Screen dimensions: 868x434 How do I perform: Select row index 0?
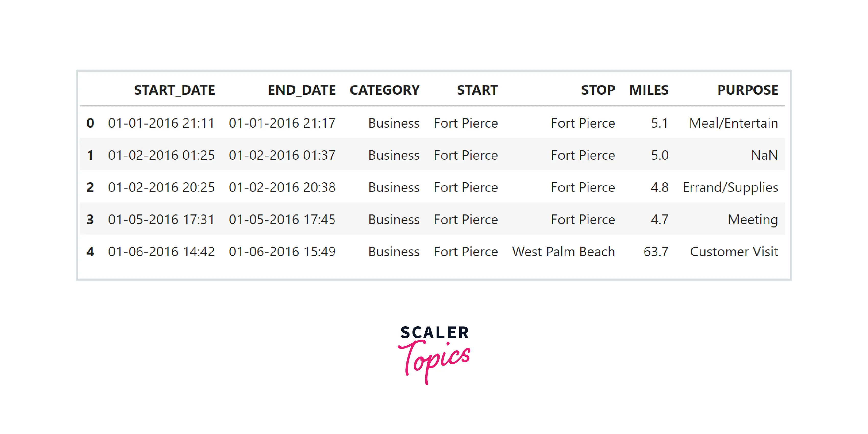[90, 123]
